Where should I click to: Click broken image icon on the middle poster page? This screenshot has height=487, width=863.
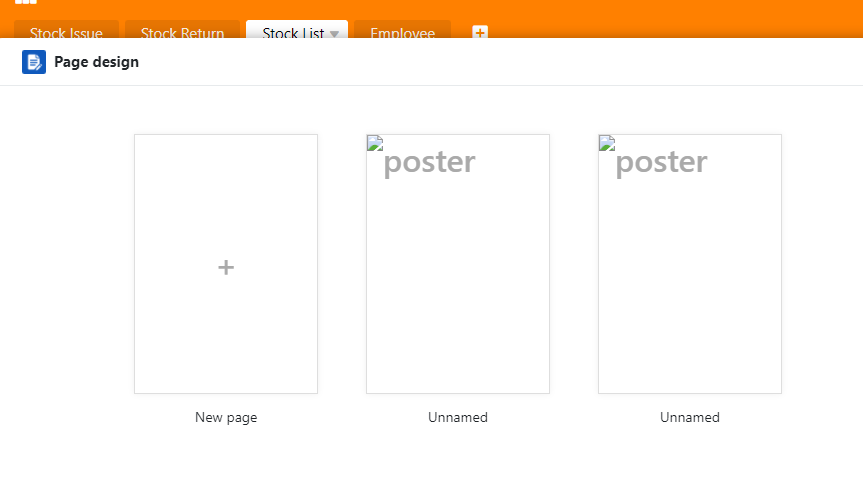pyautogui.click(x=375, y=143)
